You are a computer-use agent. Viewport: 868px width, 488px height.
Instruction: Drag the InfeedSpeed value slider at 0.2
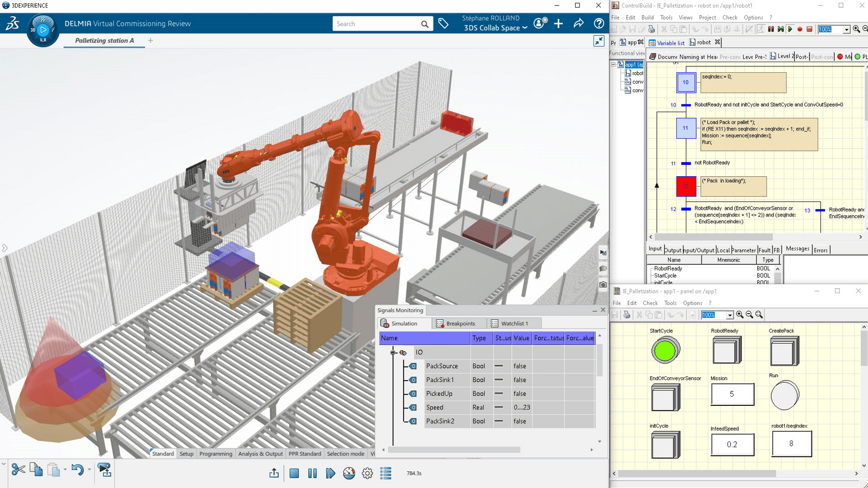point(732,443)
